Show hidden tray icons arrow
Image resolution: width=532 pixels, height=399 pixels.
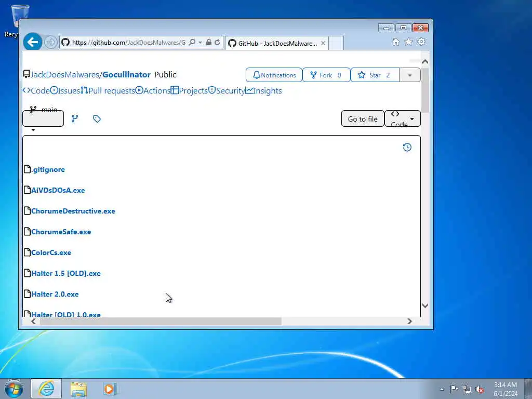pos(442,389)
